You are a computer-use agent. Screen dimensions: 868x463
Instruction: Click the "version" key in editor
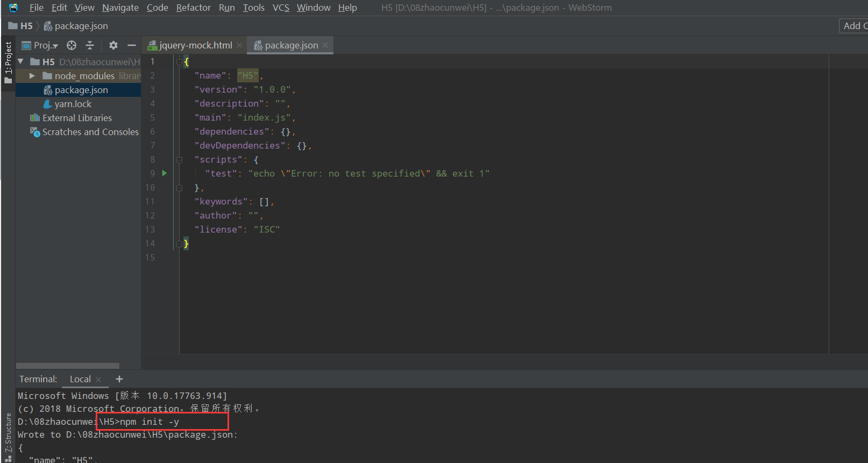coord(218,90)
